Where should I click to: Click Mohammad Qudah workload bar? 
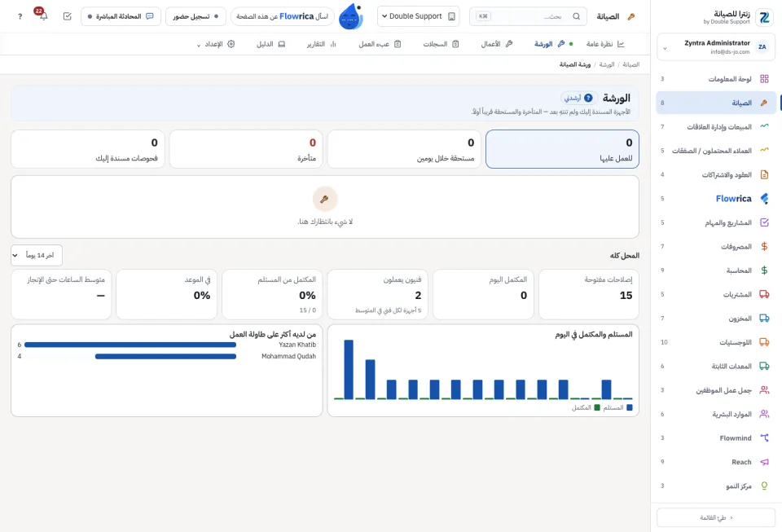pos(165,357)
